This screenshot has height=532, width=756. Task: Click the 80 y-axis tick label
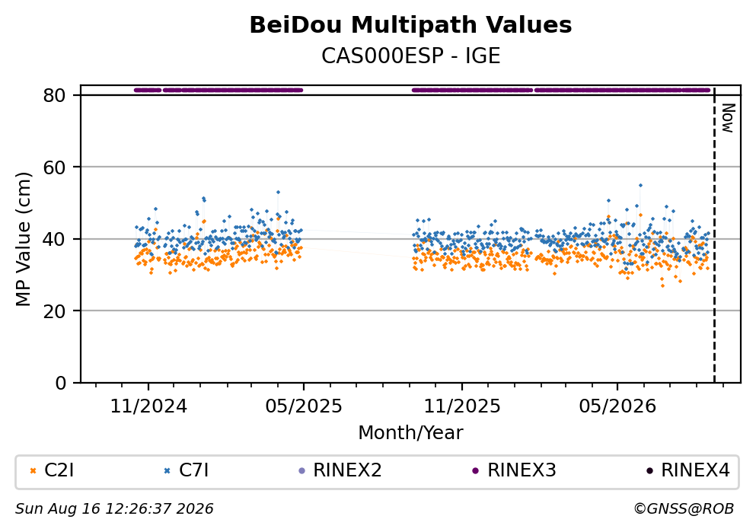coord(55,95)
